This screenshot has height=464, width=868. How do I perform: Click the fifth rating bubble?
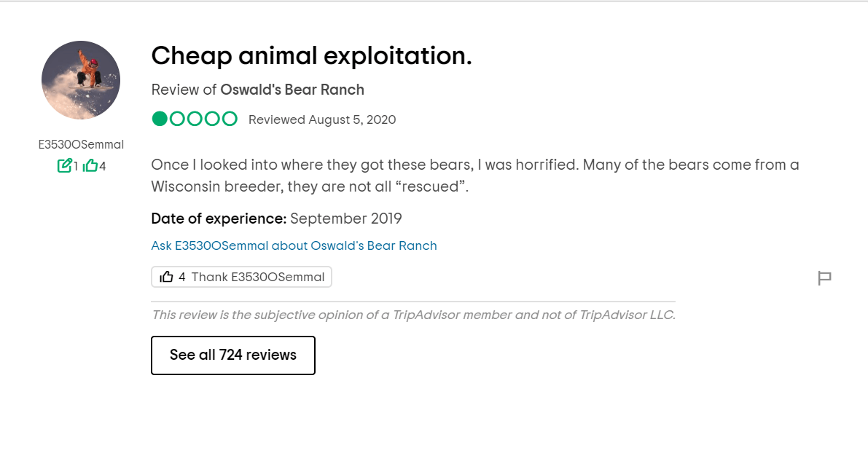click(x=230, y=119)
